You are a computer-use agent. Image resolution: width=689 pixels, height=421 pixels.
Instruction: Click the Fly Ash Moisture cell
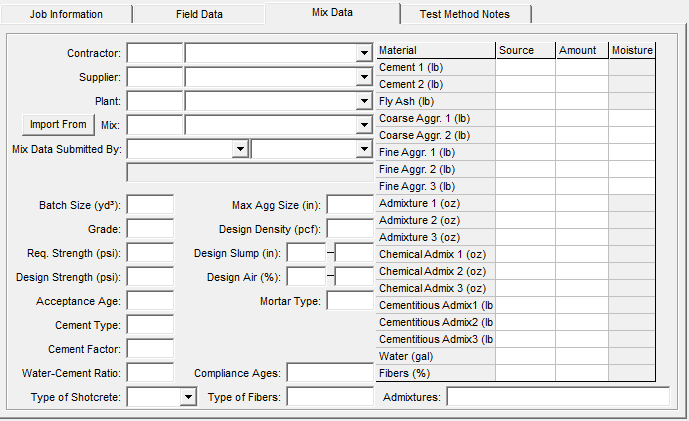(x=632, y=101)
